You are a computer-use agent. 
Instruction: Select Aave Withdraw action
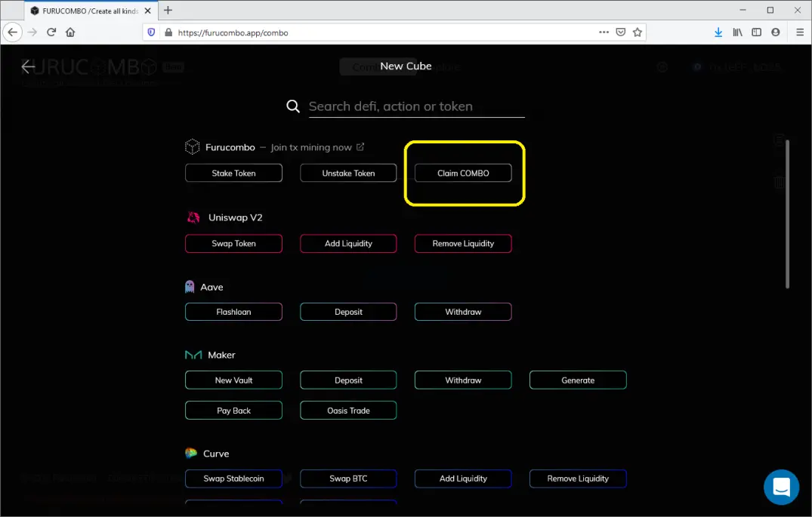click(463, 312)
